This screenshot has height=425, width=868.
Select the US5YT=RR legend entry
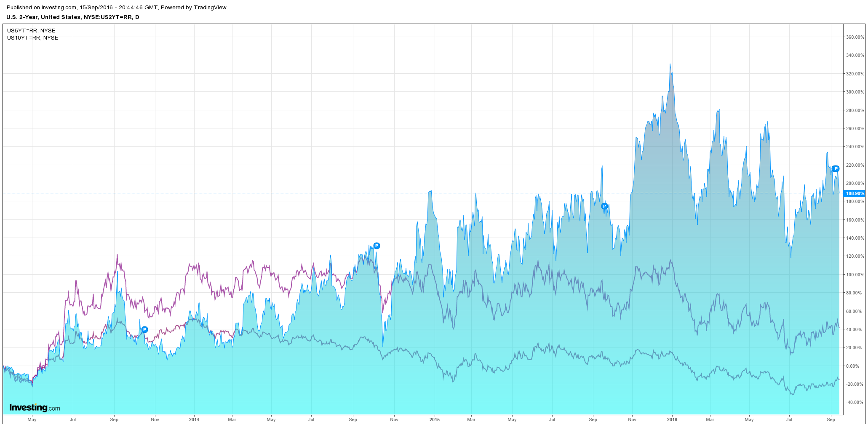coord(31,31)
